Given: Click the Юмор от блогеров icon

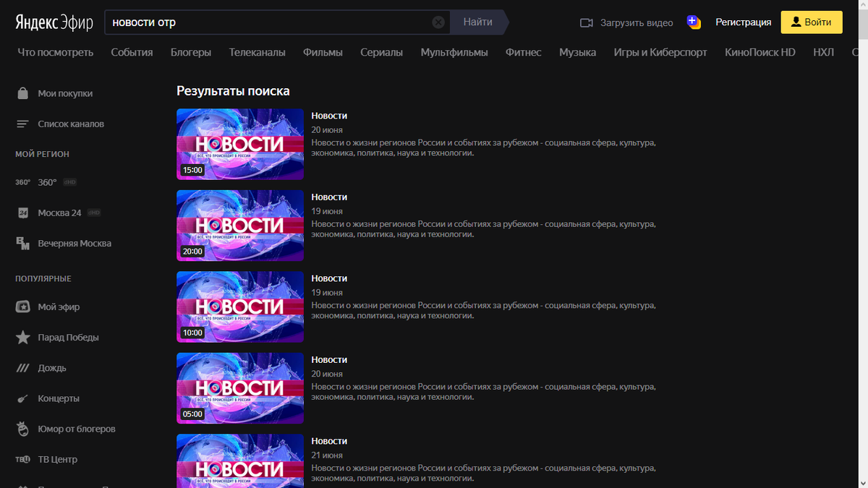Looking at the screenshot, I should pos(23,429).
